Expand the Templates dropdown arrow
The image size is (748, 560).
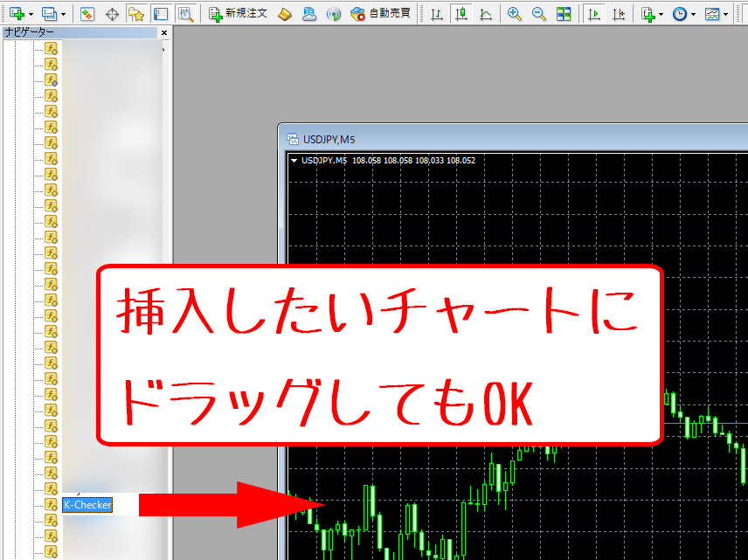[x=725, y=14]
